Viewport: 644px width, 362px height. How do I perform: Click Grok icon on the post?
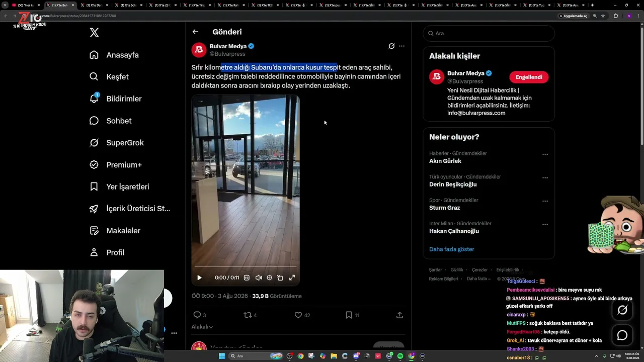click(x=391, y=46)
